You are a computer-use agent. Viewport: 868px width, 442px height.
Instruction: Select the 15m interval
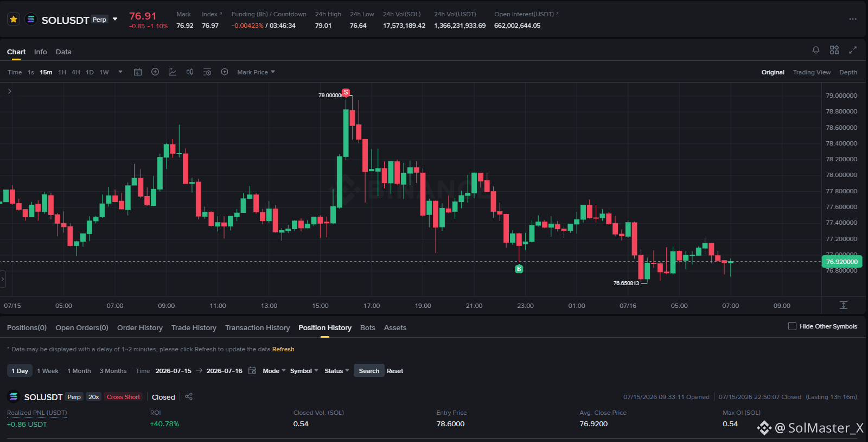click(x=46, y=72)
